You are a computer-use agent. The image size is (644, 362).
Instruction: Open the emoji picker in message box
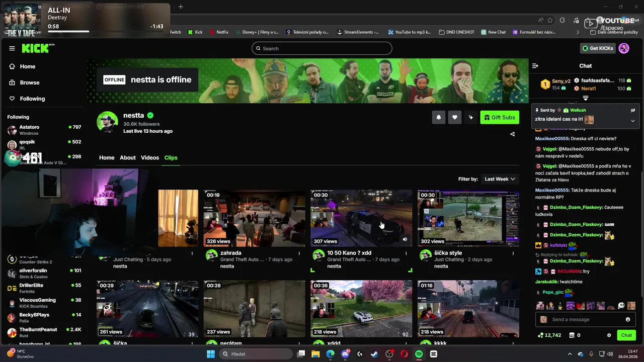tap(627, 319)
